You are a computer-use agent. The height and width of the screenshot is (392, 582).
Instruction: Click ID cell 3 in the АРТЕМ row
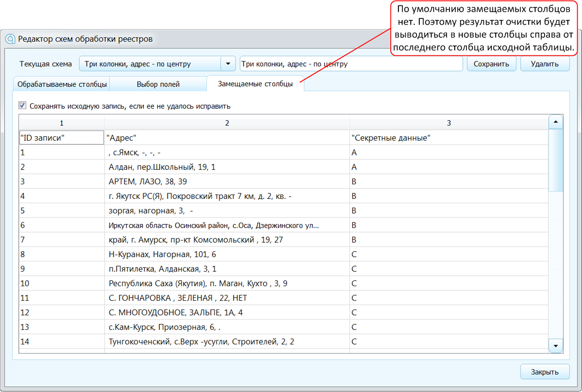click(62, 181)
